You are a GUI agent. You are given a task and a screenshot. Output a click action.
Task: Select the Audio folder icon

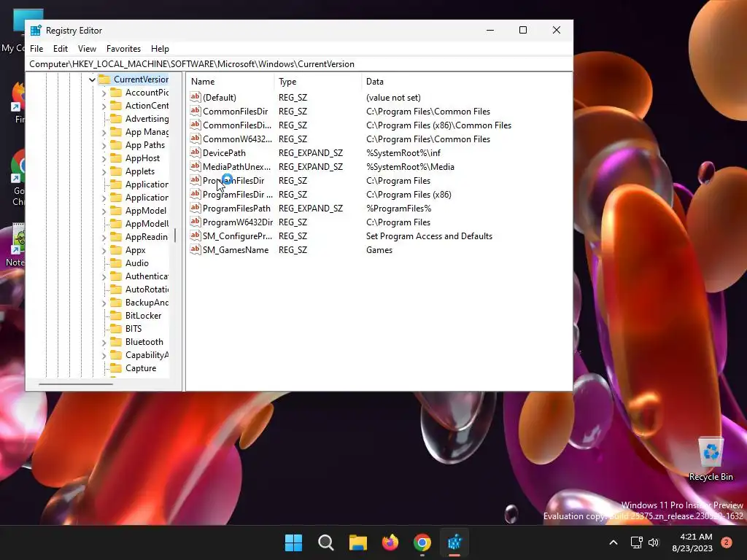116,262
